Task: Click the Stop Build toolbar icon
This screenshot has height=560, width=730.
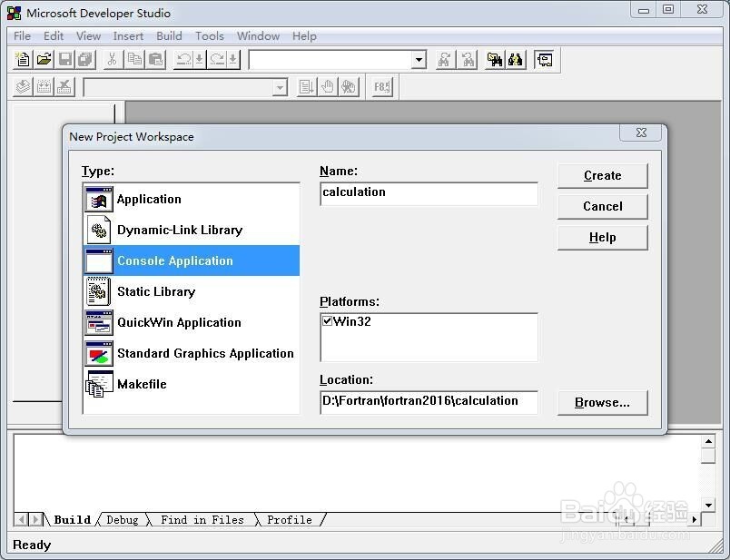Action: pyautogui.click(x=64, y=87)
